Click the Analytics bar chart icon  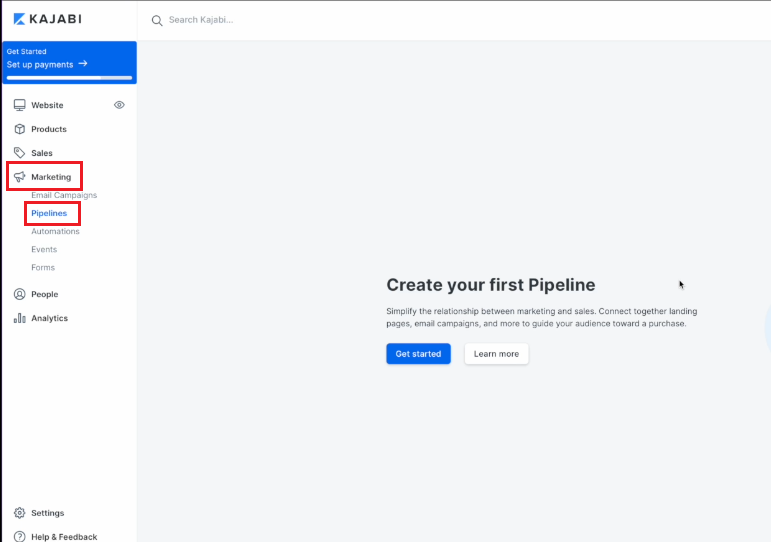[20, 318]
